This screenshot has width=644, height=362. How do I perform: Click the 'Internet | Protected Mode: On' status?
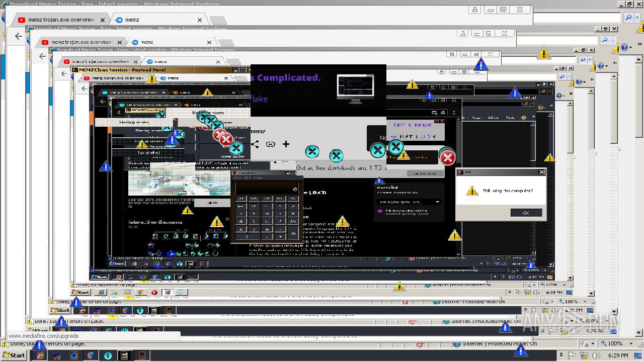(x=500, y=343)
